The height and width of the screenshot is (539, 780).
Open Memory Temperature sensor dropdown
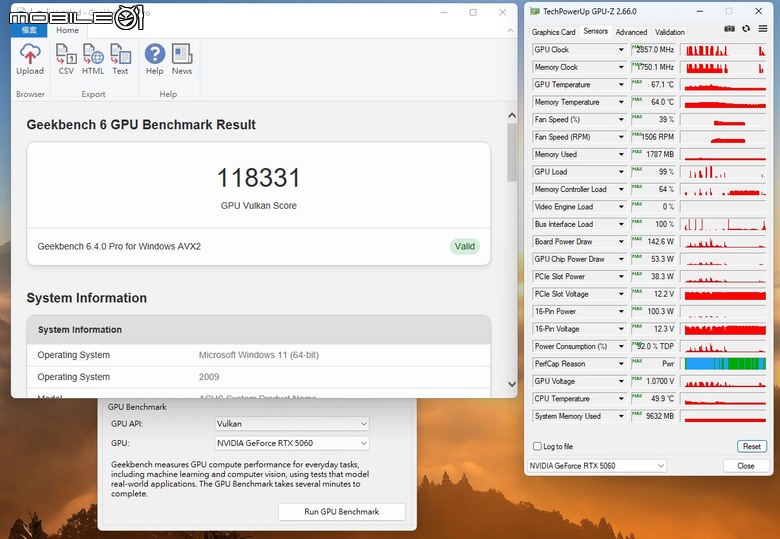pyautogui.click(x=621, y=102)
